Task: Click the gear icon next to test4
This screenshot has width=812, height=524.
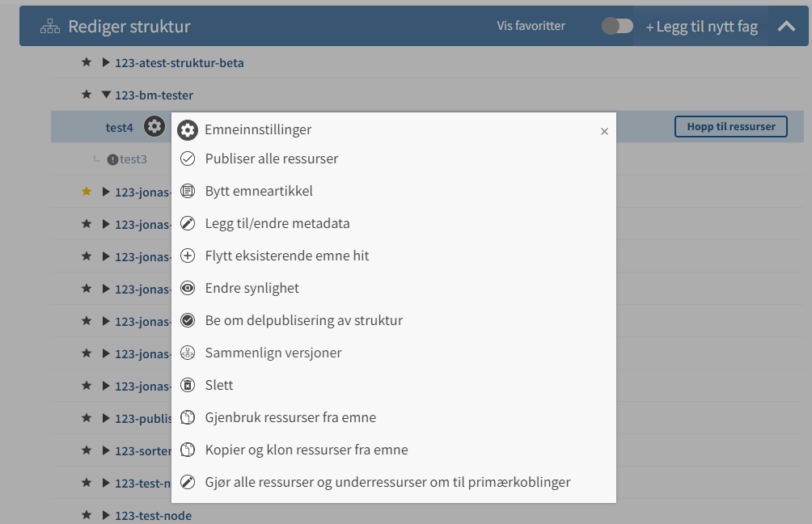Action: coord(154,126)
